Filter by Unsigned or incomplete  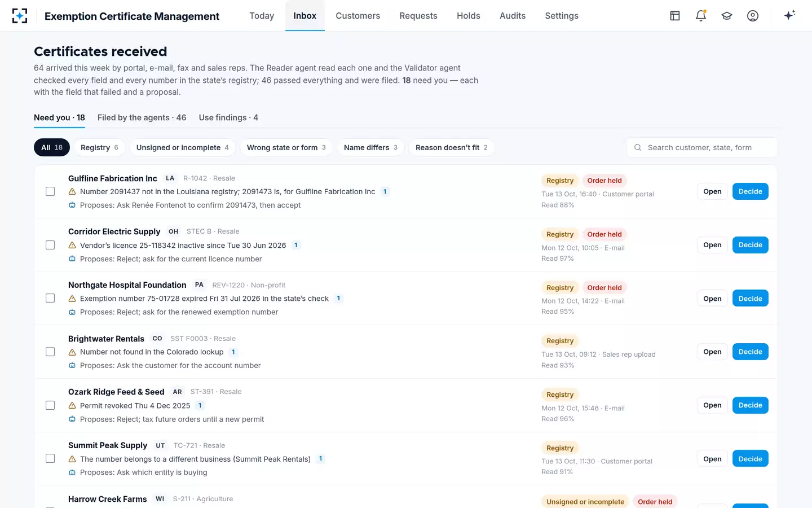183,147
